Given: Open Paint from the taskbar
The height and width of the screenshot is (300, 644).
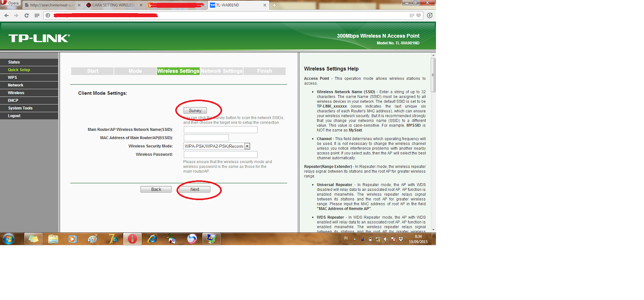Looking at the screenshot, I should click(x=93, y=239).
